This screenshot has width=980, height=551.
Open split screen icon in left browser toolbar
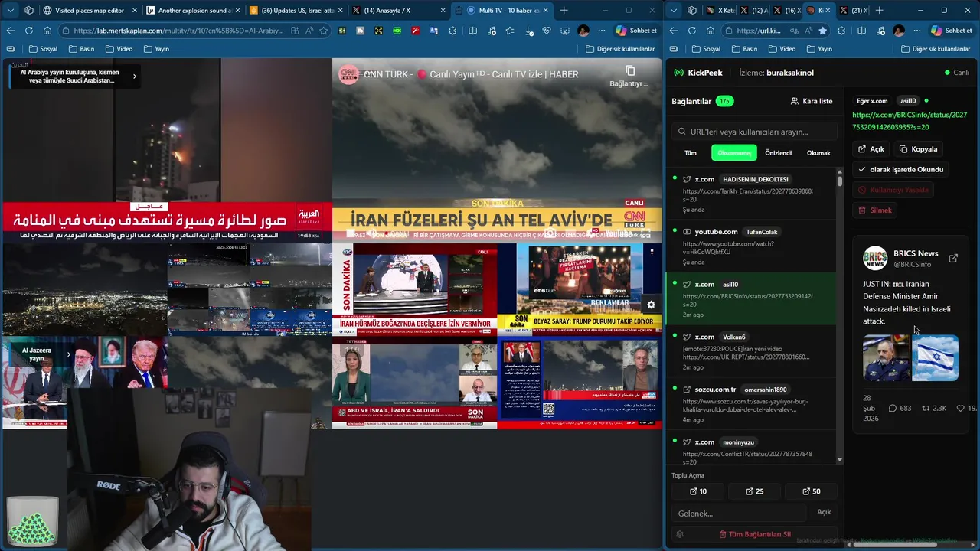[x=472, y=31]
